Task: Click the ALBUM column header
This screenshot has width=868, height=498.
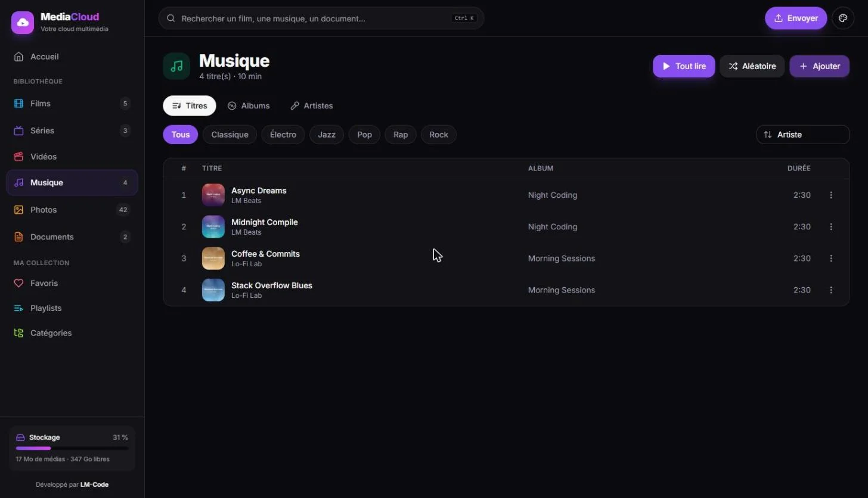Action: (x=541, y=169)
